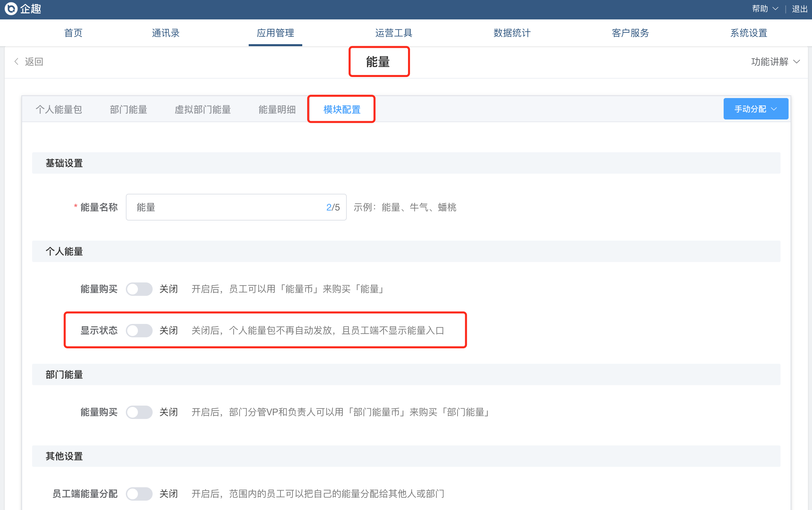Click the 能量名称 input field

(x=229, y=207)
